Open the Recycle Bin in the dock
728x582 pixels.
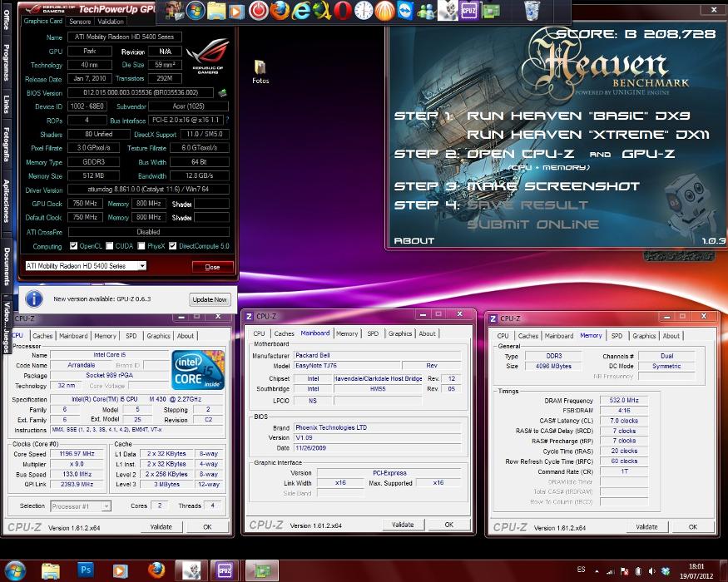click(532, 11)
